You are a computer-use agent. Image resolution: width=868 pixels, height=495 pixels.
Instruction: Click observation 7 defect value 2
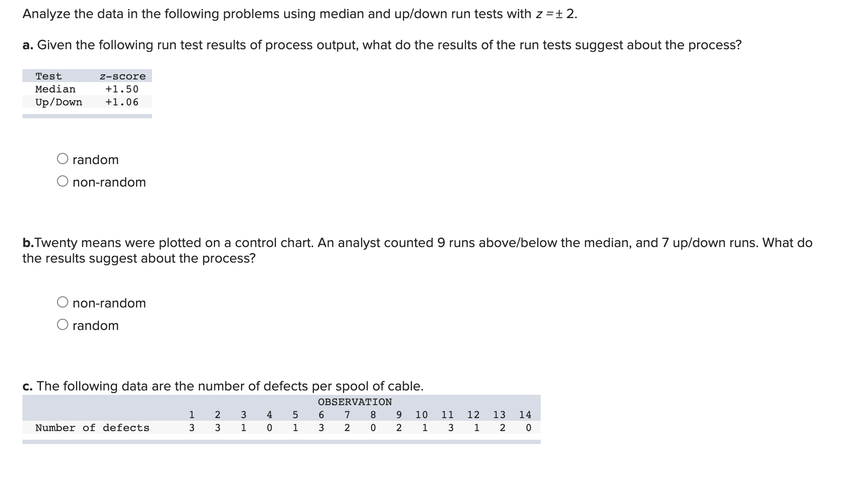[x=347, y=428]
